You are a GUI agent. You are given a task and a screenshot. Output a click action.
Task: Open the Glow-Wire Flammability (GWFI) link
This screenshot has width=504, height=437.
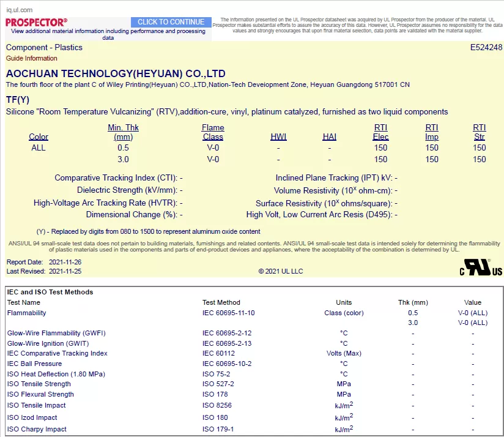(56, 333)
